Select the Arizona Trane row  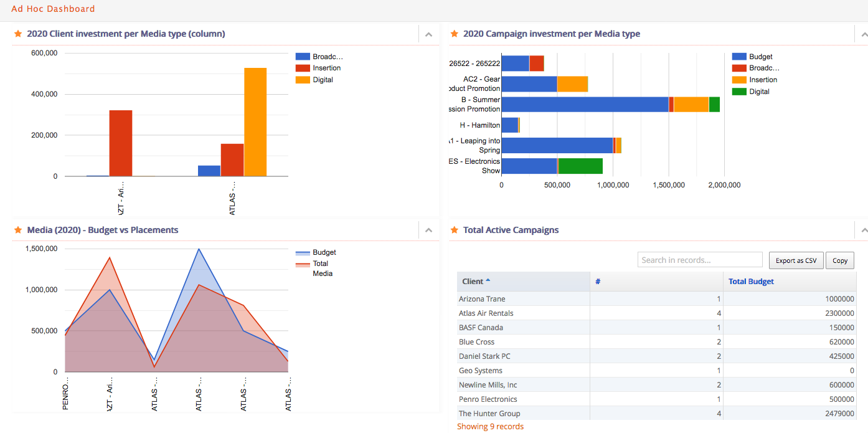coord(656,299)
